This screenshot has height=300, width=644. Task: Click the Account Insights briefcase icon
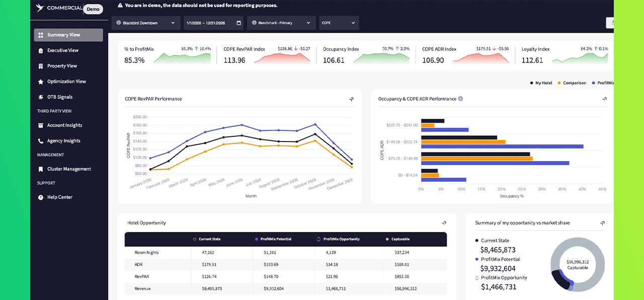41,125
